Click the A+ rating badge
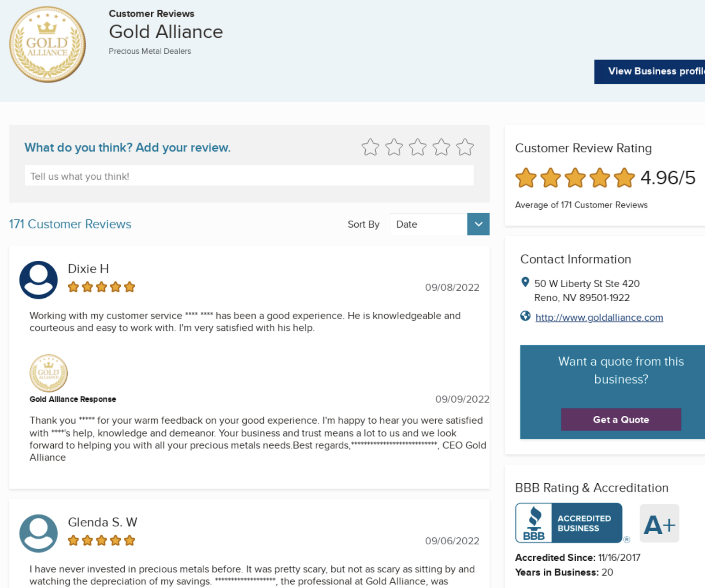This screenshot has width=705, height=588. pyautogui.click(x=660, y=523)
